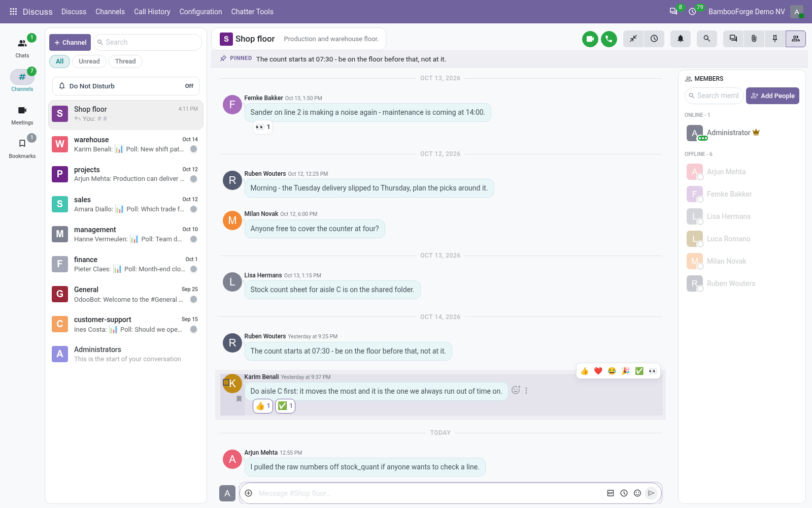The height and width of the screenshot is (508, 812).
Task: Toggle eyes reaction on Femke Bakker's message
Action: [263, 127]
